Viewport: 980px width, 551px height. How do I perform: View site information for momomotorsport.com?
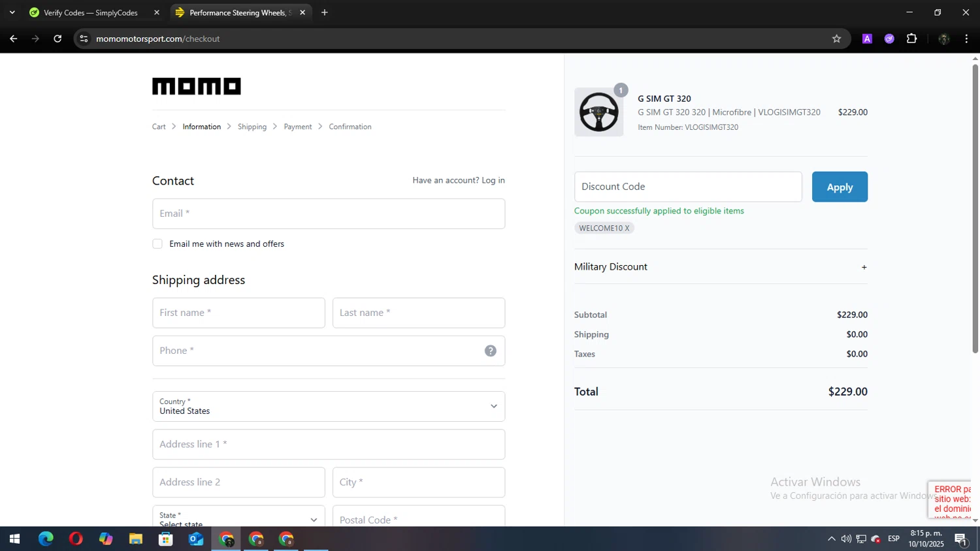pyautogui.click(x=84, y=39)
